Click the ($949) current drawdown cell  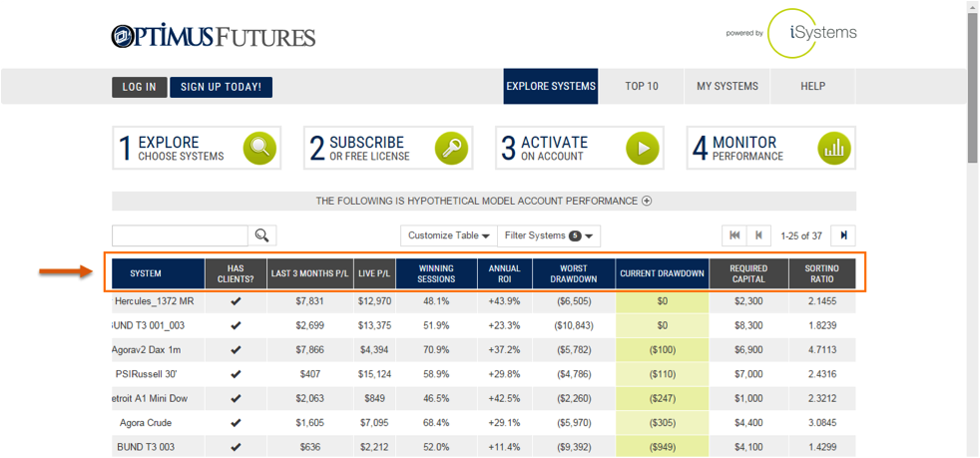tap(663, 447)
